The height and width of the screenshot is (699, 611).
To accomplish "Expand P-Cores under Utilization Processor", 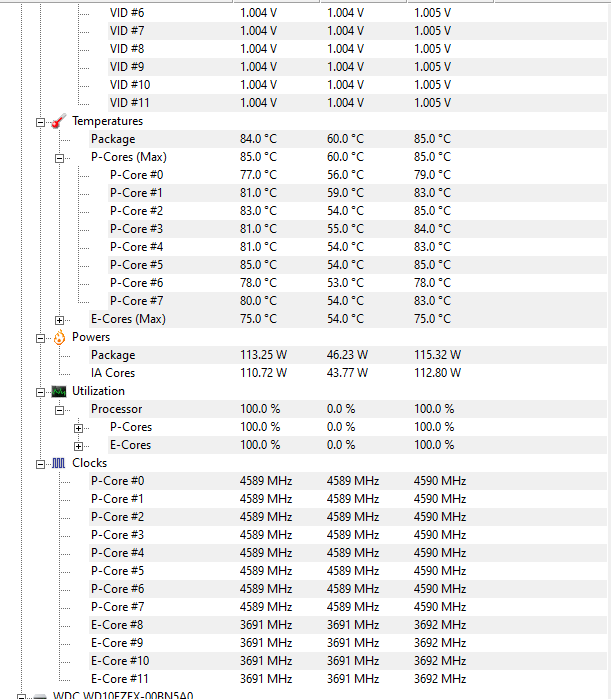I will click(78, 427).
